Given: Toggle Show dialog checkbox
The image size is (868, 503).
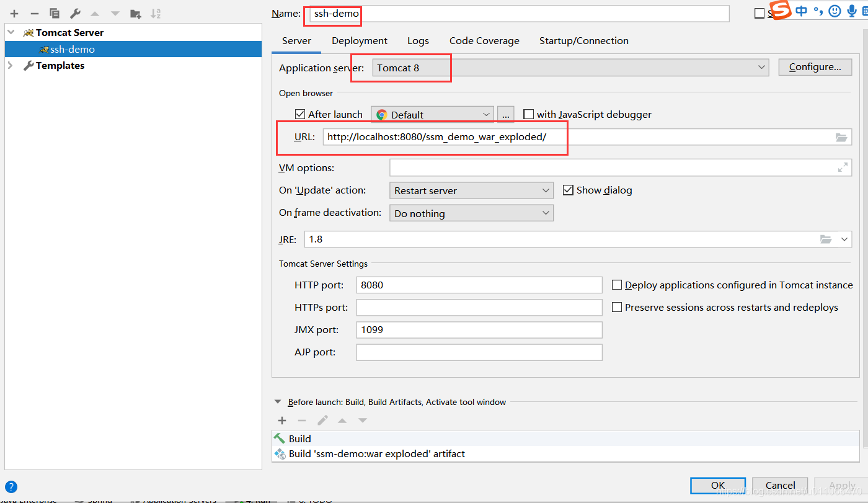Looking at the screenshot, I should point(568,190).
